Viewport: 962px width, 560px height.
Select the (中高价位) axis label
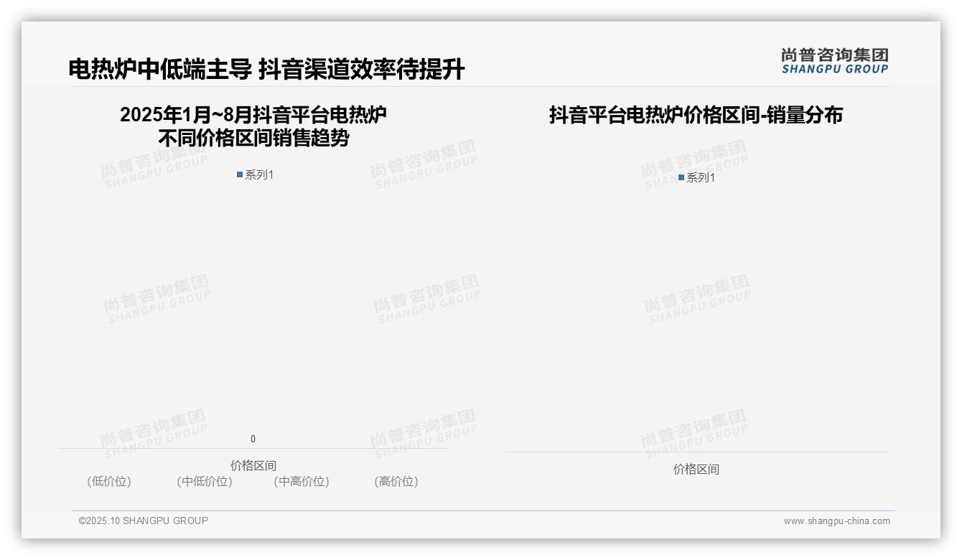pos(302,482)
